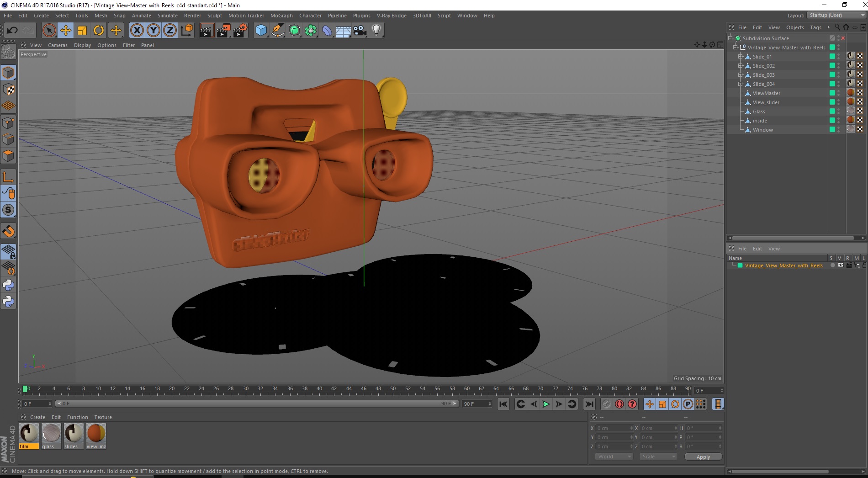Go to start of animation
Image resolution: width=868 pixels, height=478 pixels.
(x=503, y=404)
